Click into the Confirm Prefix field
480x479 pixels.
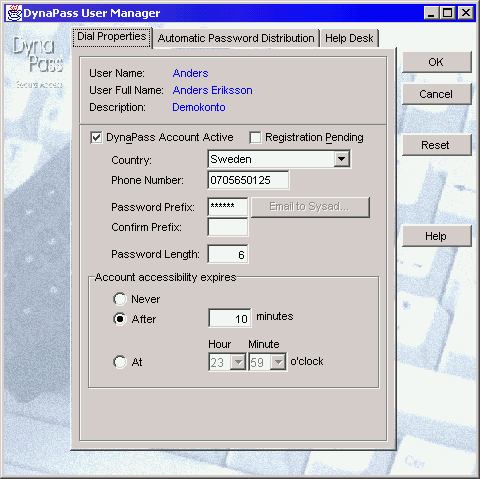(x=228, y=227)
